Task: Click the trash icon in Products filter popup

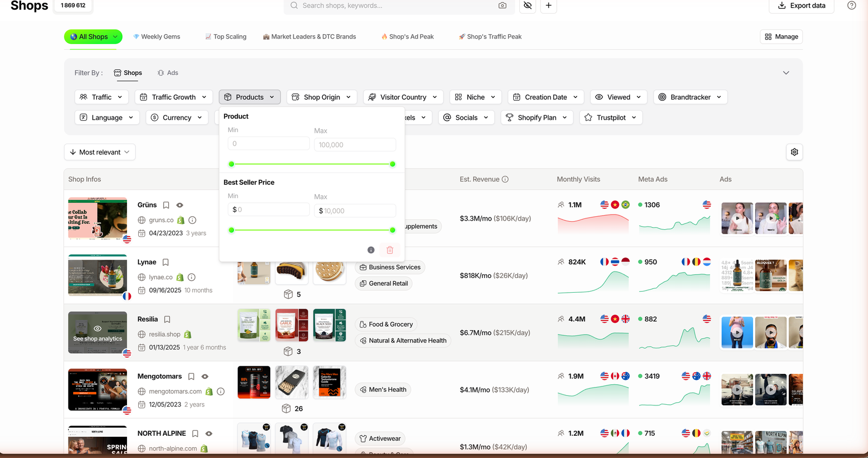Action: tap(390, 250)
